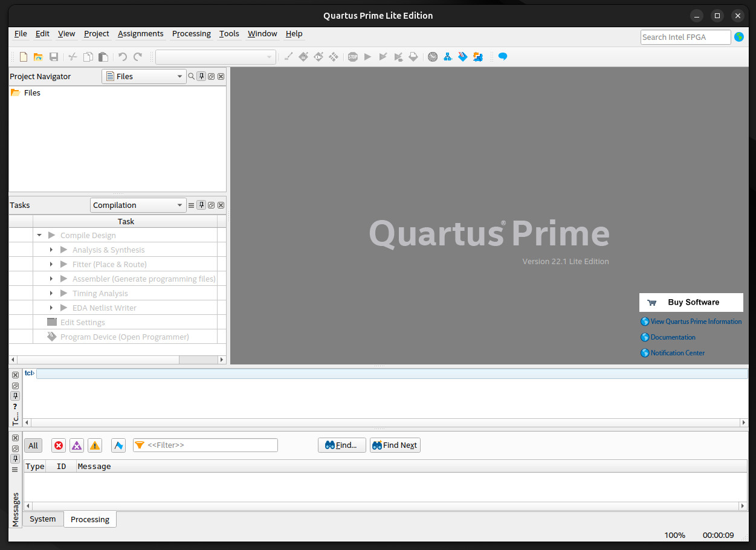Expand the Analysis & Synthesis task
This screenshot has width=756, height=550.
point(51,250)
